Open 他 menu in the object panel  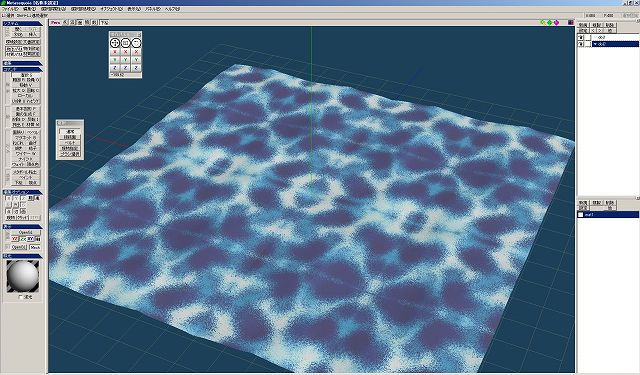coord(609,31)
